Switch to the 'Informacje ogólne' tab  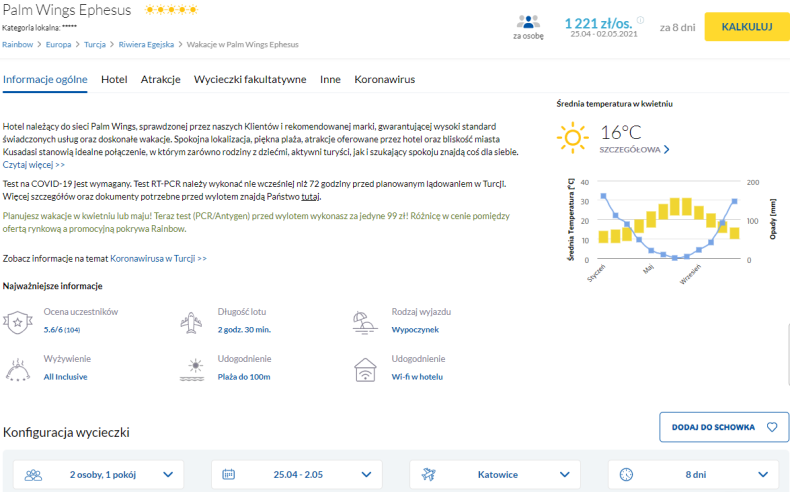[x=45, y=79]
